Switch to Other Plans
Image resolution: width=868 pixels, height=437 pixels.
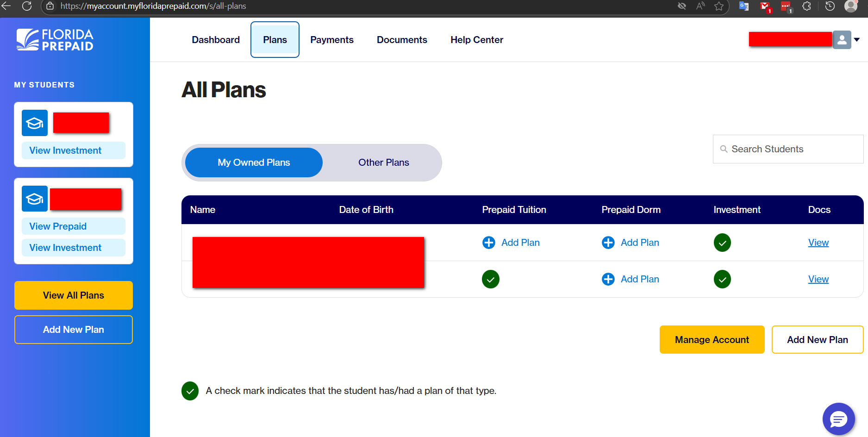coord(384,162)
